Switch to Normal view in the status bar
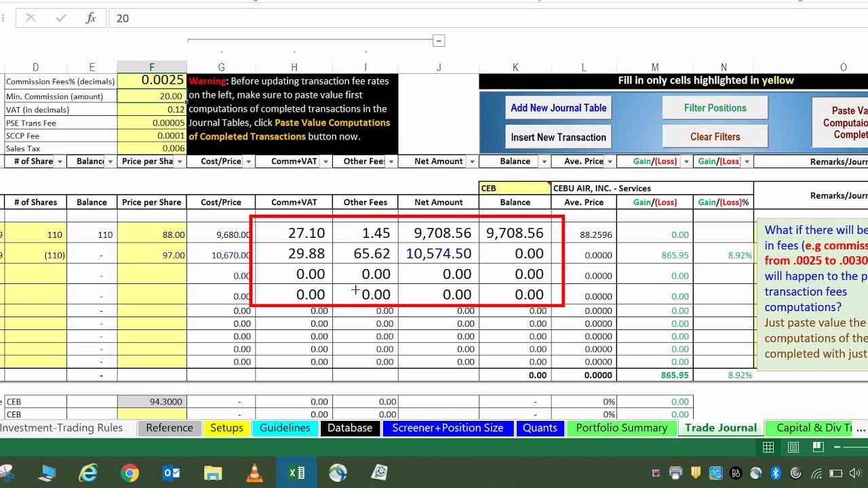Image resolution: width=868 pixels, height=488 pixels. [768, 447]
